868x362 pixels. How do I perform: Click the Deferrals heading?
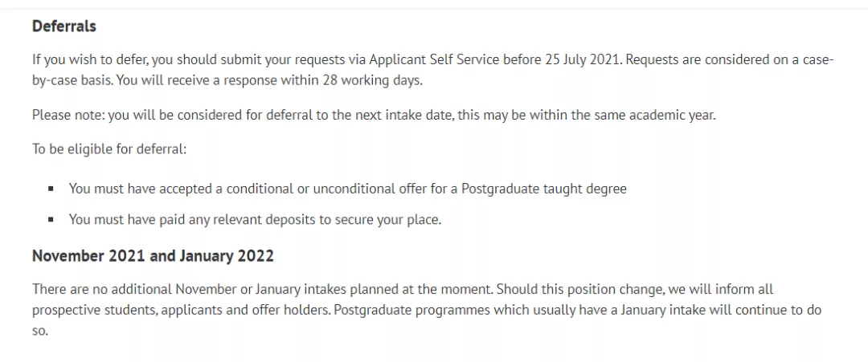pyautogui.click(x=63, y=26)
